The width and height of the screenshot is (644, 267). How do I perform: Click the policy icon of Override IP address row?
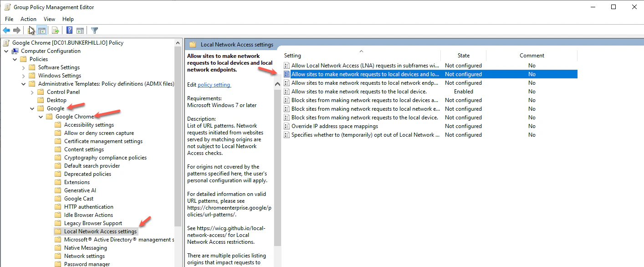pyautogui.click(x=286, y=126)
